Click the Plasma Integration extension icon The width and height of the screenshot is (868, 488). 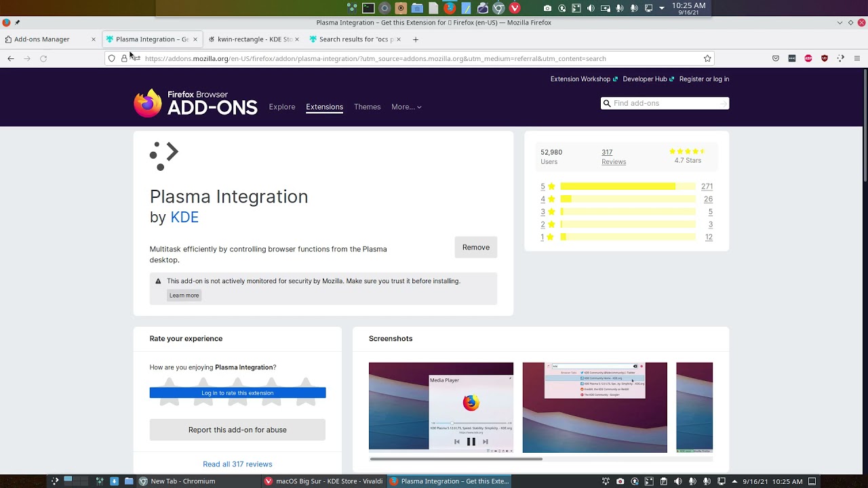coord(163,156)
